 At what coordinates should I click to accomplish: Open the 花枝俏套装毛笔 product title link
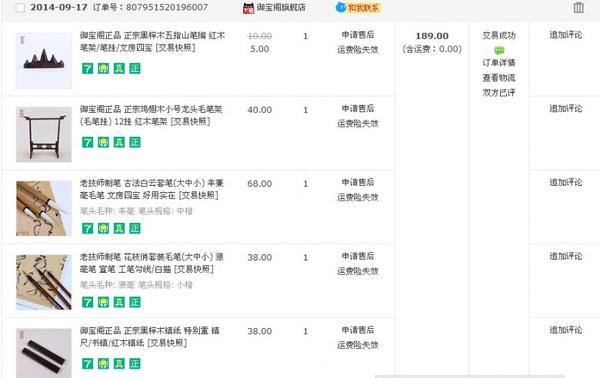152,263
